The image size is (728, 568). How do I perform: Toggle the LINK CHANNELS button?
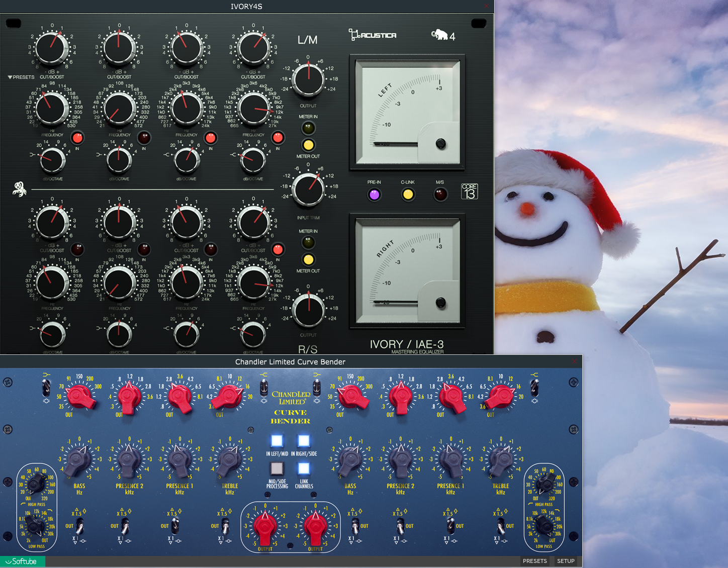click(x=304, y=468)
